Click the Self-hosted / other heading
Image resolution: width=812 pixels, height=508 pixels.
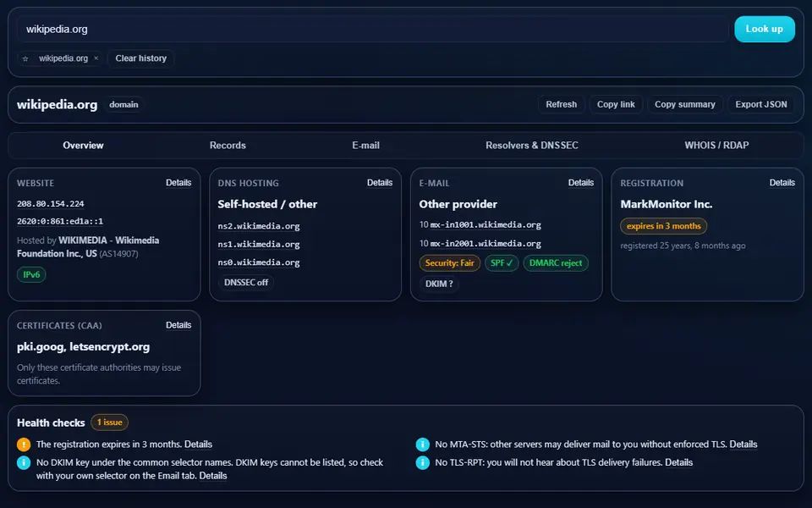point(267,204)
